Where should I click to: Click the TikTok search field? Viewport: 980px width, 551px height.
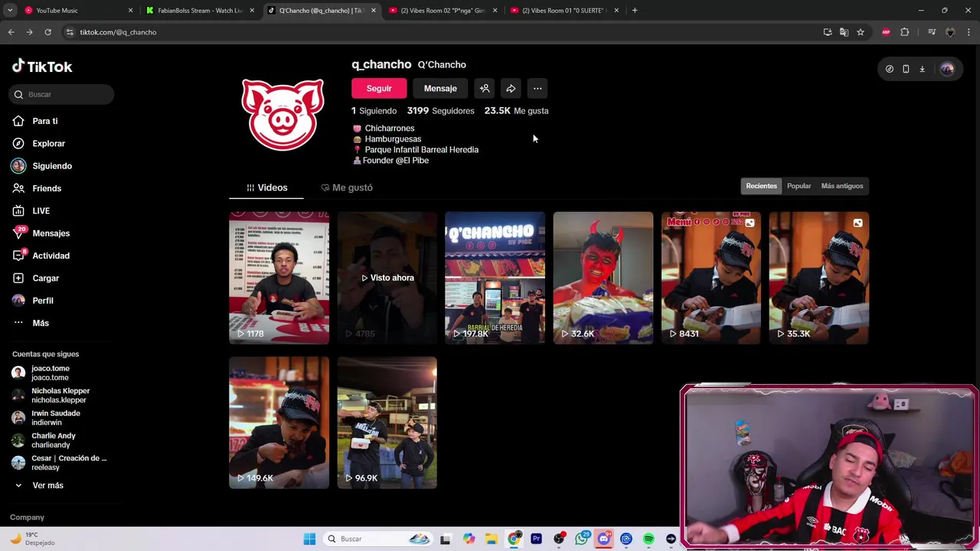click(x=61, y=94)
